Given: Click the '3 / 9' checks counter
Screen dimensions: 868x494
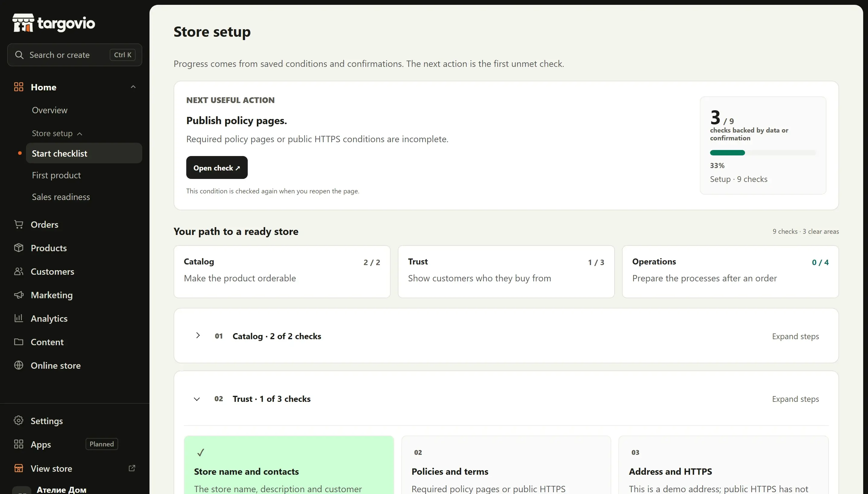Looking at the screenshot, I should 722,118.
